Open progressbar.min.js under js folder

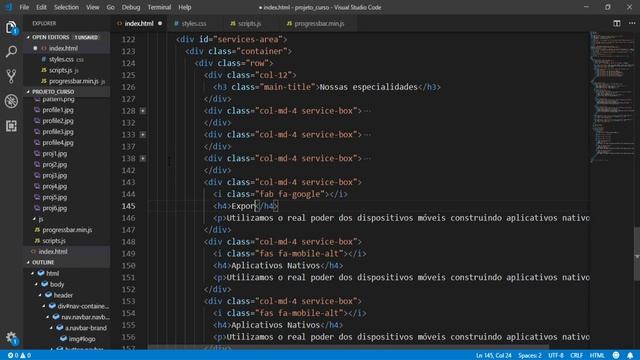coord(67,230)
